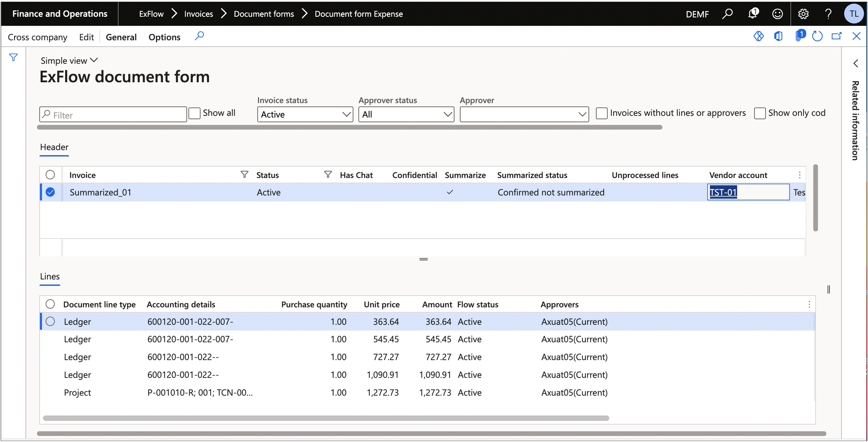868x442 pixels.
Task: Select the Ledger line with amount 1,090.91
Action: tap(428, 375)
